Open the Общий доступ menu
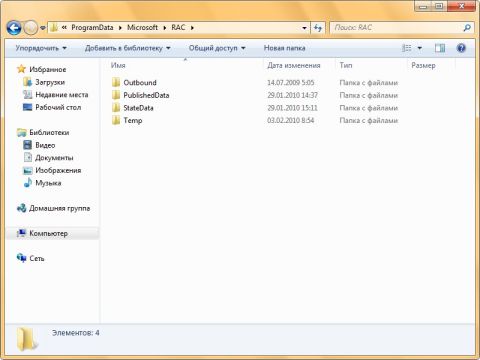This screenshot has width=480, height=360. pos(217,48)
